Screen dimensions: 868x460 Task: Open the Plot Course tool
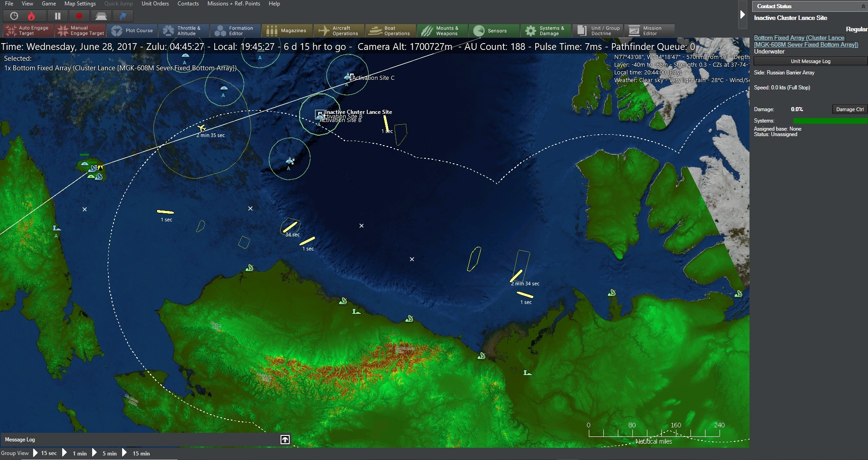click(x=133, y=30)
